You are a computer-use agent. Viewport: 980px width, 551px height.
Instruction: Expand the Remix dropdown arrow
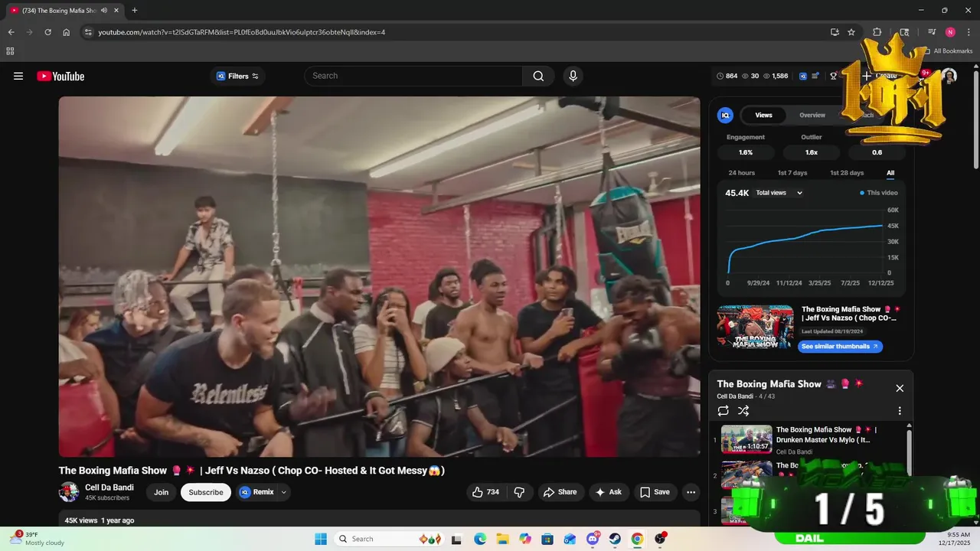click(284, 492)
